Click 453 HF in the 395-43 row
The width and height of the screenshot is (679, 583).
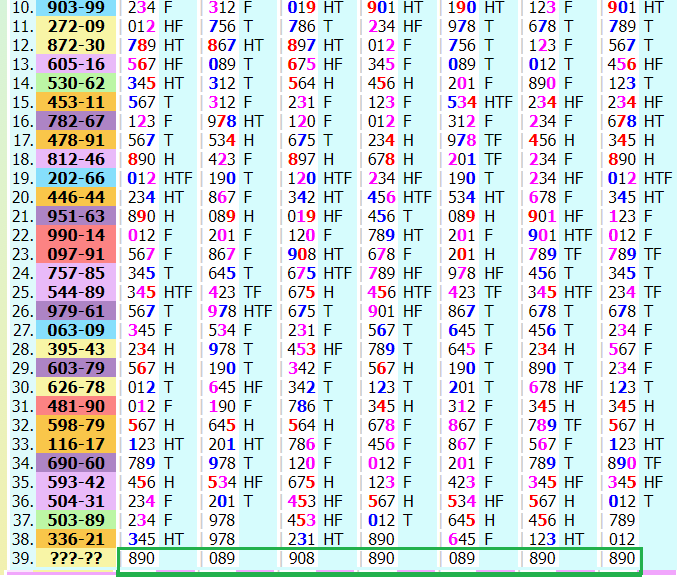pos(316,349)
